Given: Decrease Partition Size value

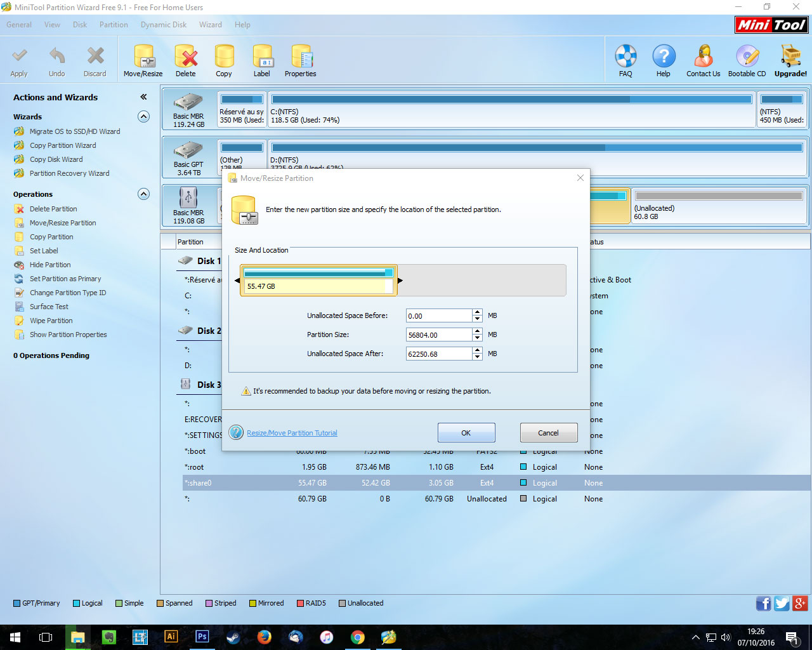Looking at the screenshot, I should click(x=477, y=338).
